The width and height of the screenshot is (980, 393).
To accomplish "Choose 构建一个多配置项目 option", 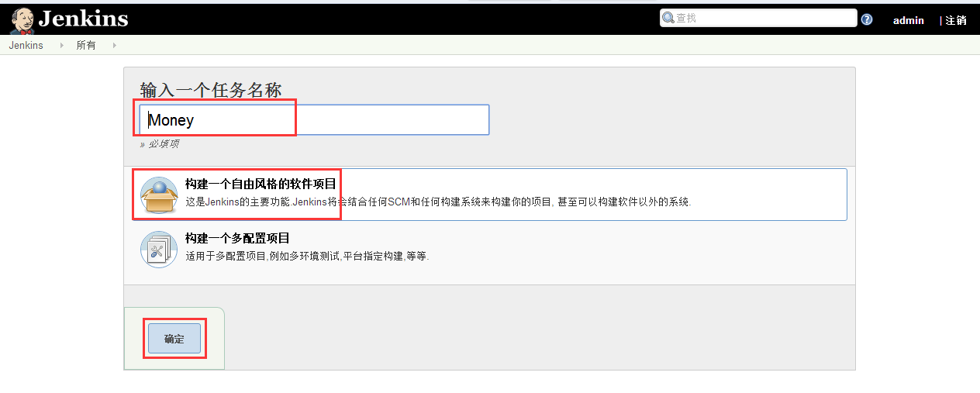I will 237,239.
